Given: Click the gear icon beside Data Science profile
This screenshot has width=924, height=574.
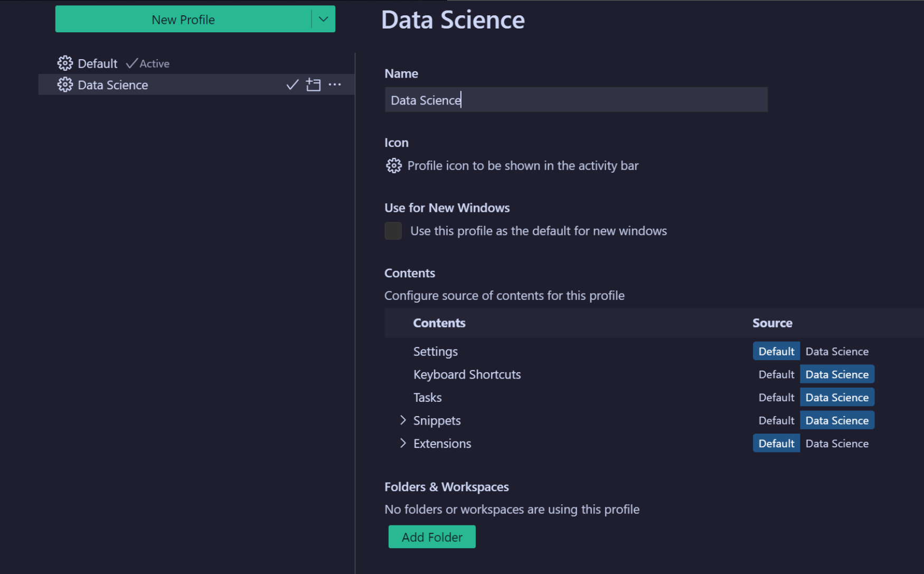Looking at the screenshot, I should pos(64,84).
